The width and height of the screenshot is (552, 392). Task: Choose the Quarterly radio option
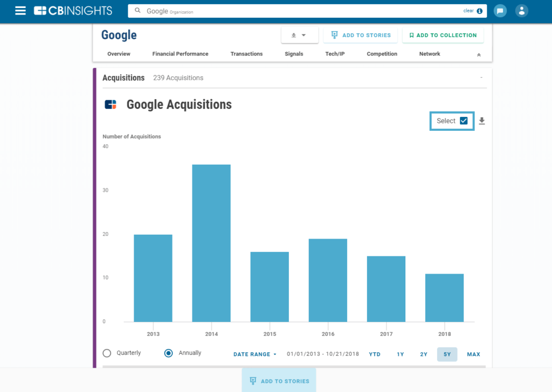click(x=107, y=353)
